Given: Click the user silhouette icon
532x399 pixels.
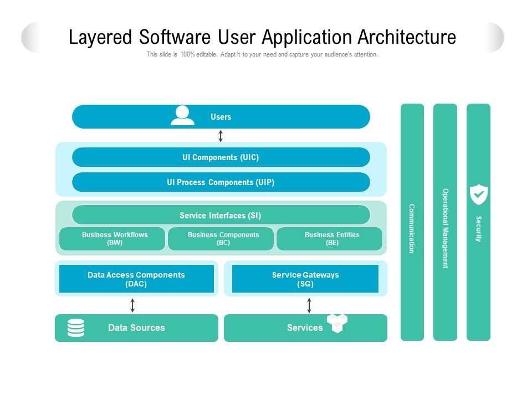Looking at the screenshot, I should (x=182, y=116).
